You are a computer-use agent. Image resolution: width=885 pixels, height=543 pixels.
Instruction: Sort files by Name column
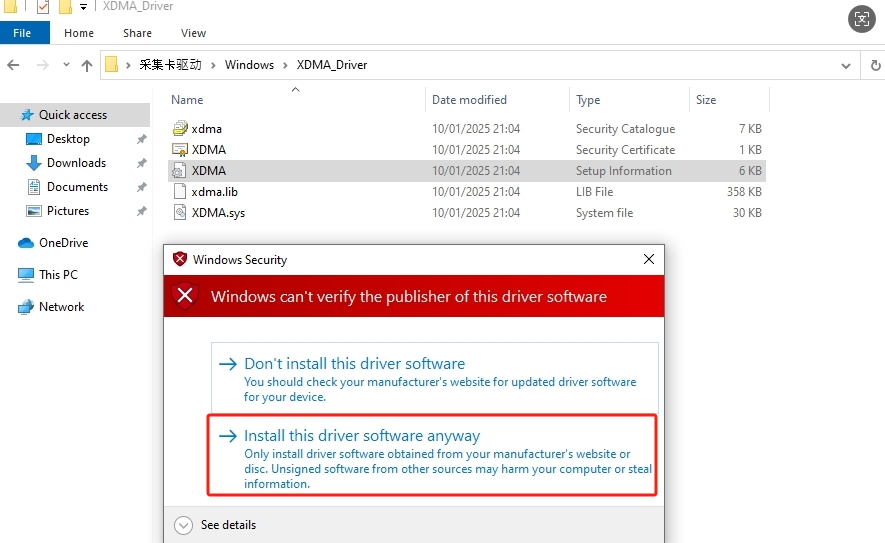pyautogui.click(x=187, y=100)
